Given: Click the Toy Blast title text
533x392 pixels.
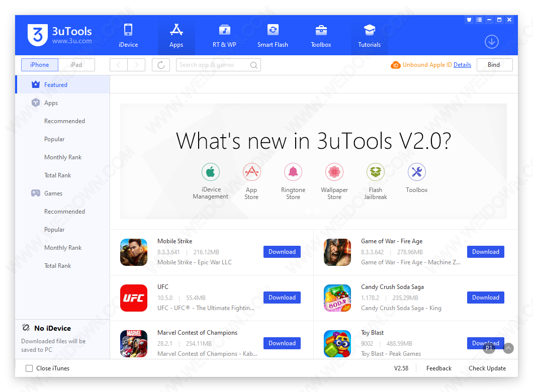Looking at the screenshot, I should pos(372,333).
